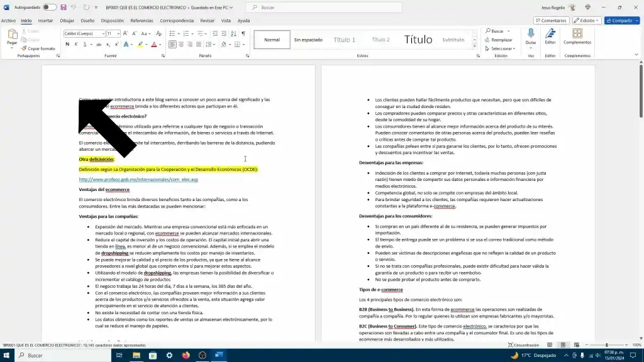Switch to the Referencias tab
The height and width of the screenshot is (362, 644).
click(142, 21)
